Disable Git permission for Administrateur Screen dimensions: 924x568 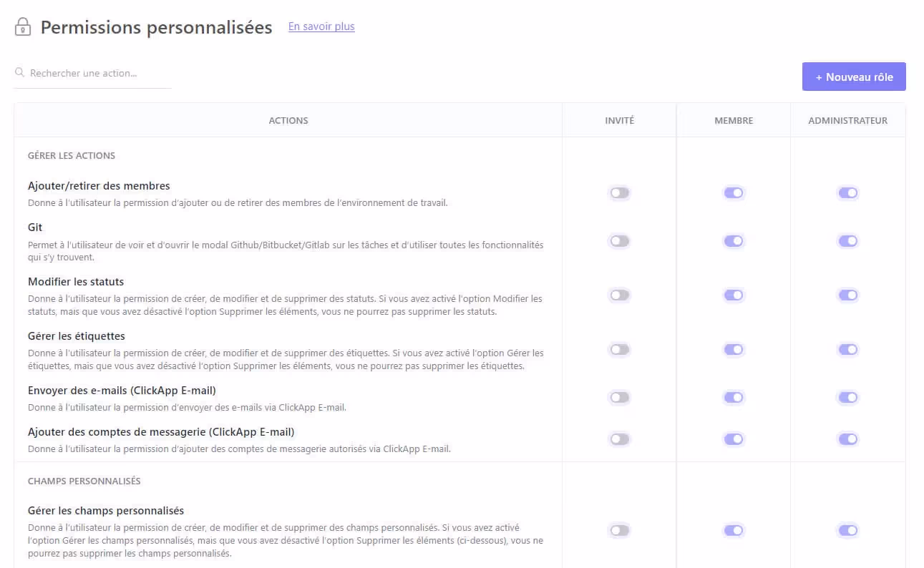click(x=847, y=241)
